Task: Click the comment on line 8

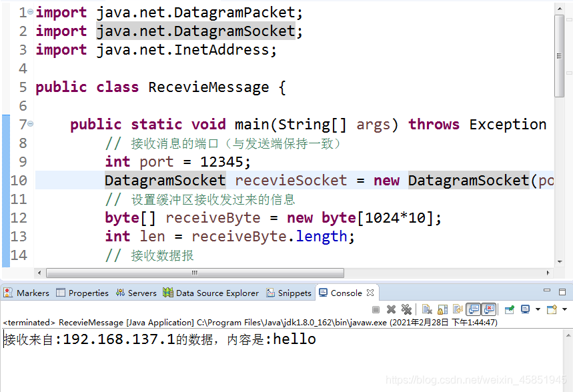Action: pyautogui.click(x=223, y=143)
